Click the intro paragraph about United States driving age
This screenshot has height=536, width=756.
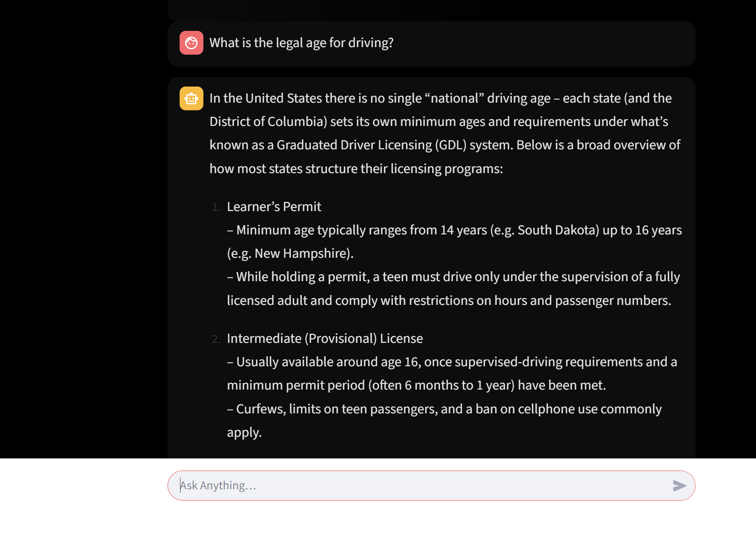coord(445,133)
